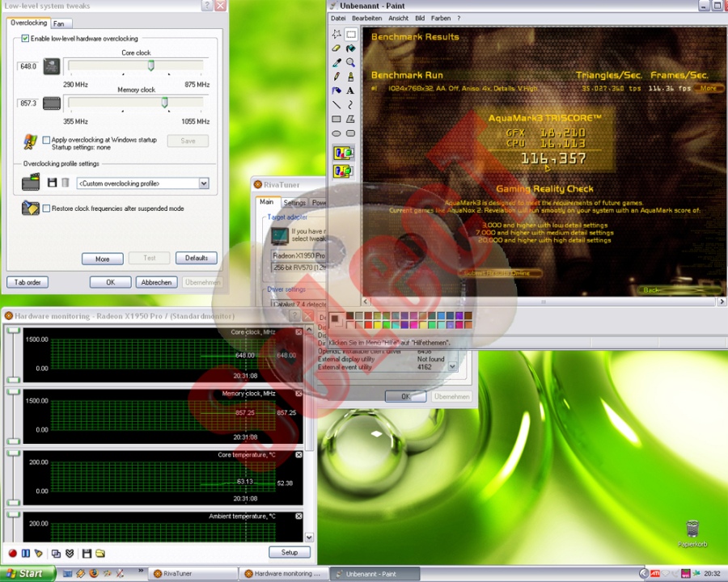Select the Eraser tool in Paint
Viewport: 728px width, 582px height.
coord(336,48)
